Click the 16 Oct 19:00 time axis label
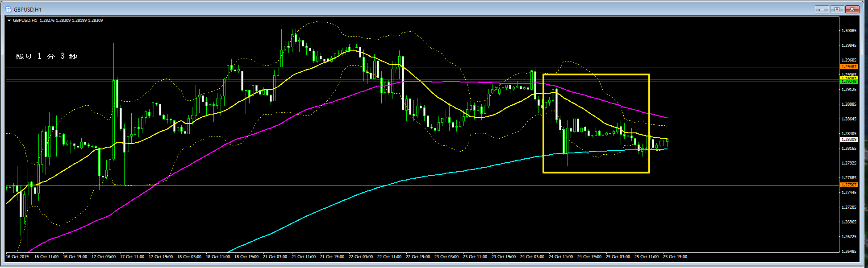 [75, 257]
